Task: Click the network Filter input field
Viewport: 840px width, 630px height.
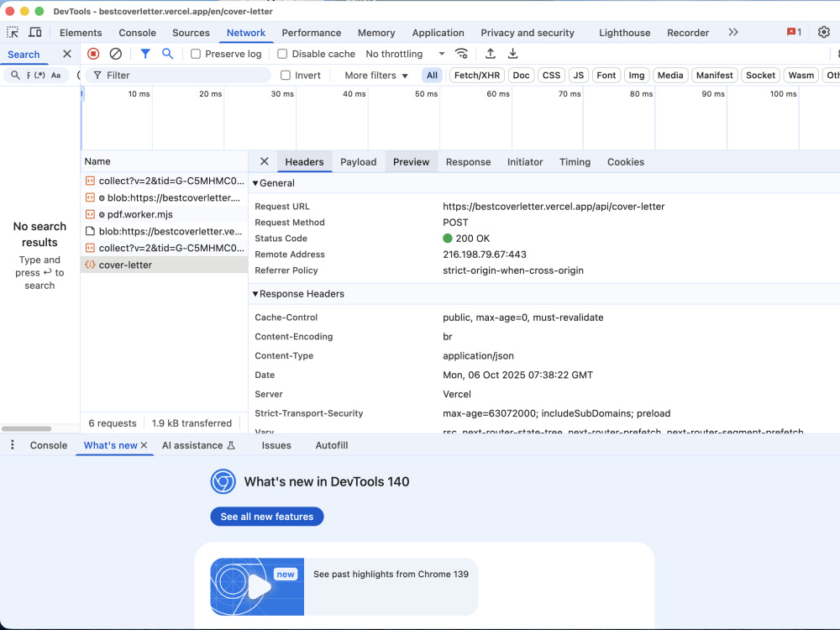Action: 178,75
